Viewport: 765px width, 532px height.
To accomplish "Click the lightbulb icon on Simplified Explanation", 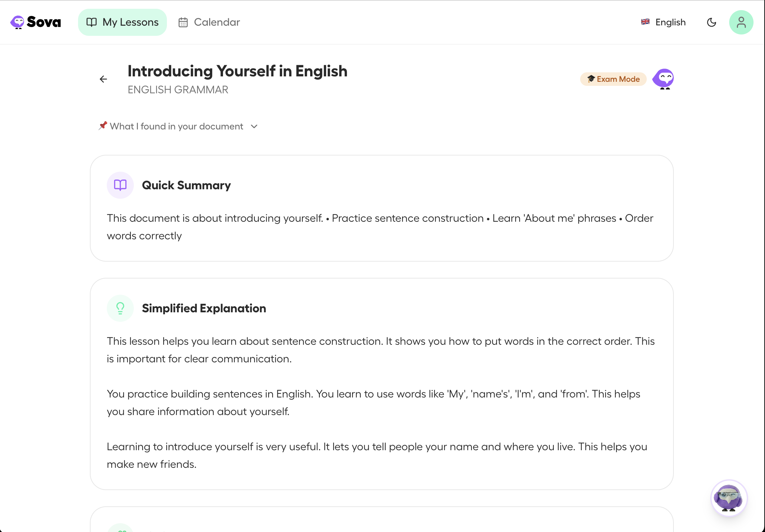I will click(120, 308).
